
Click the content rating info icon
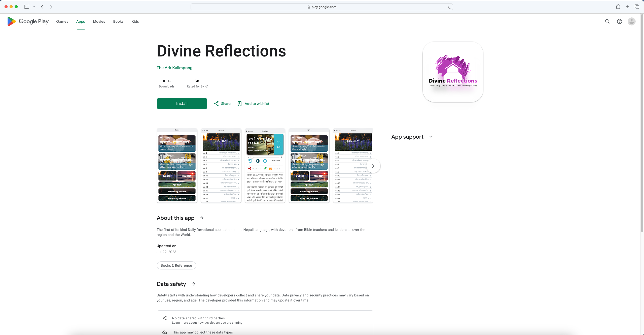[x=207, y=86]
